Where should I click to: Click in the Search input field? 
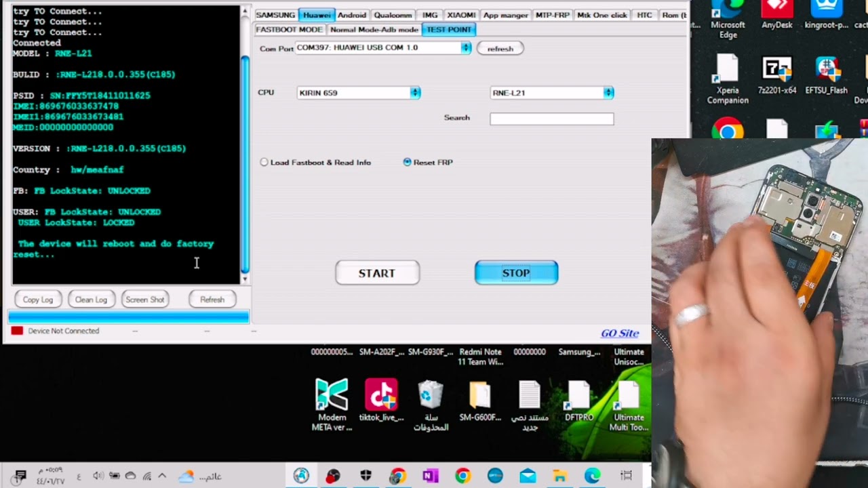[552, 119]
